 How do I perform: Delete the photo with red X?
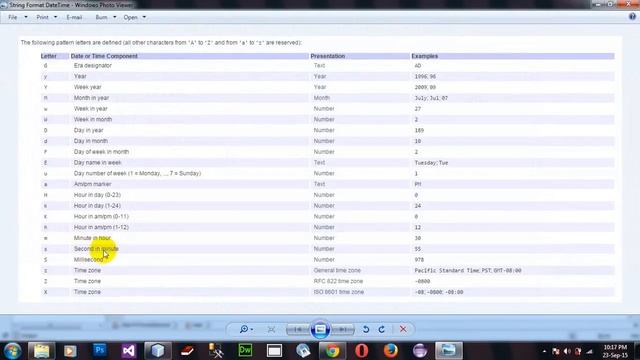[403, 329]
